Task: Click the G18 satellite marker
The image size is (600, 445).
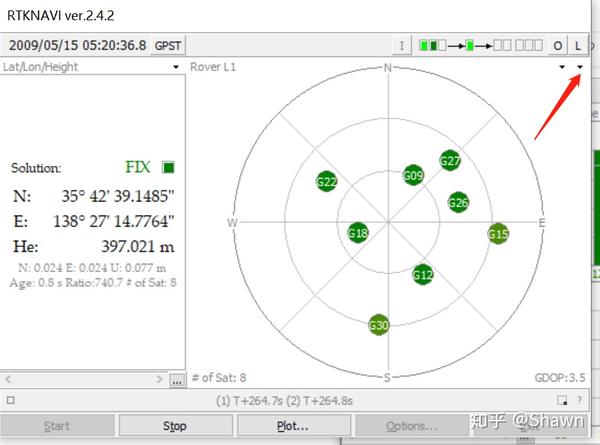Action: (358, 233)
